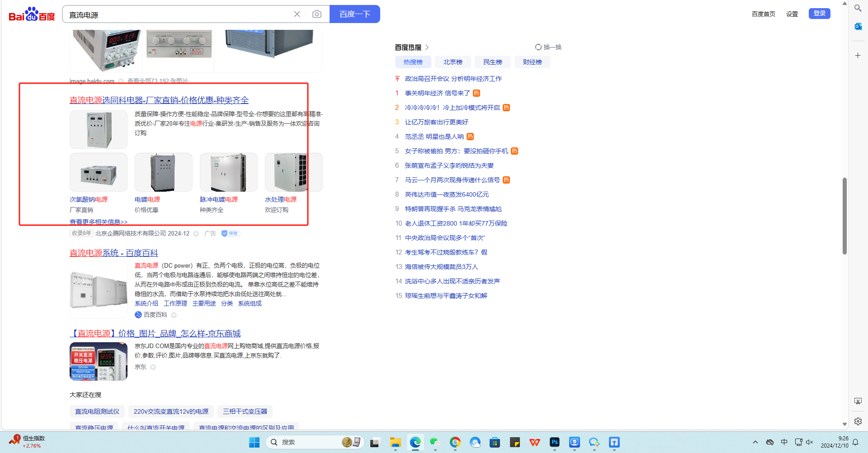Screen dimensions: 868x453
Task: Go to 百度首页 link
Action: pyautogui.click(x=763, y=14)
